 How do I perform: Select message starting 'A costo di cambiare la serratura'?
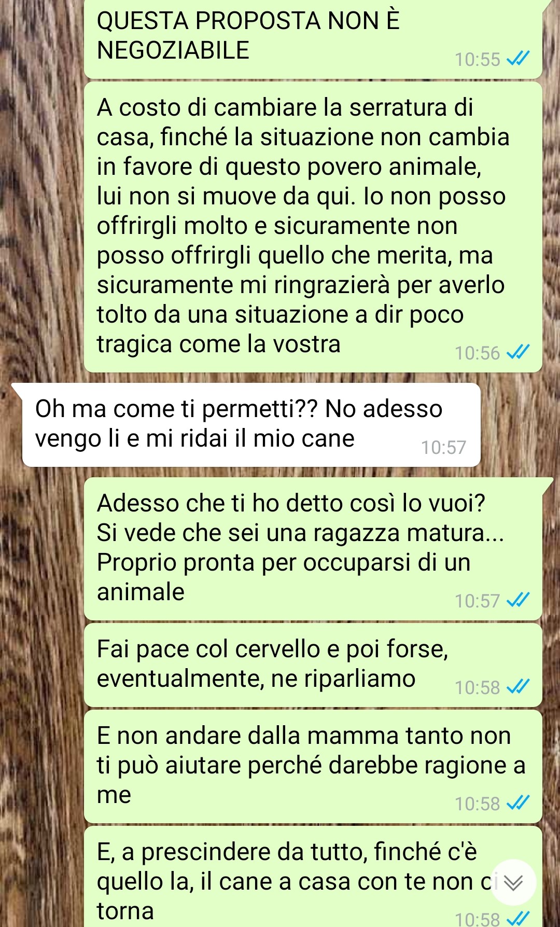[313, 227]
